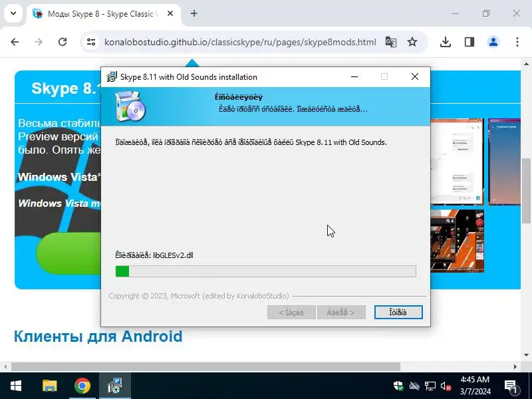Open the notification center icon
Viewport: 532px width, 399px height.
pos(511,386)
